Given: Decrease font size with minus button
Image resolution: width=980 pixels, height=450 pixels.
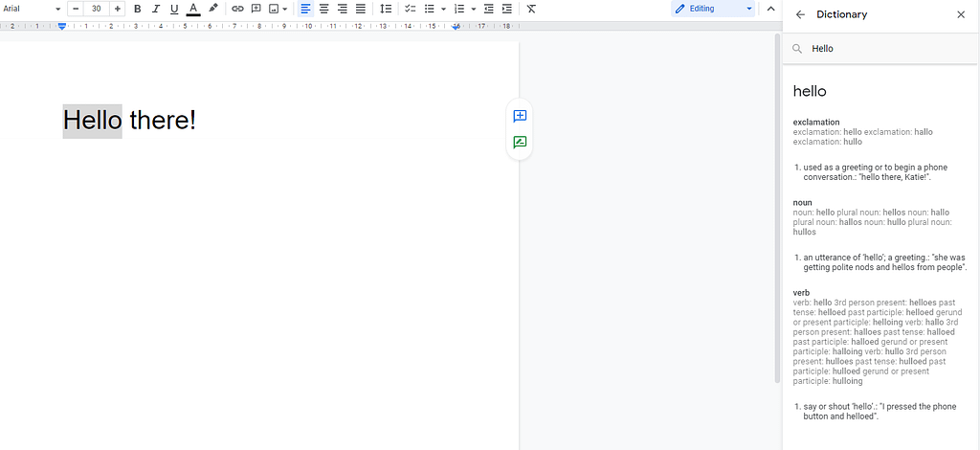Looking at the screenshot, I should coord(76,9).
